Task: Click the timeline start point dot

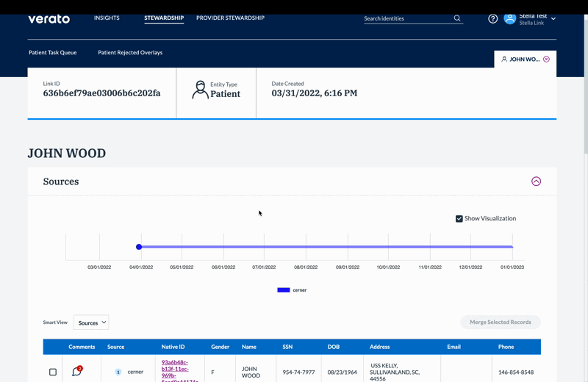Action: 139,247
